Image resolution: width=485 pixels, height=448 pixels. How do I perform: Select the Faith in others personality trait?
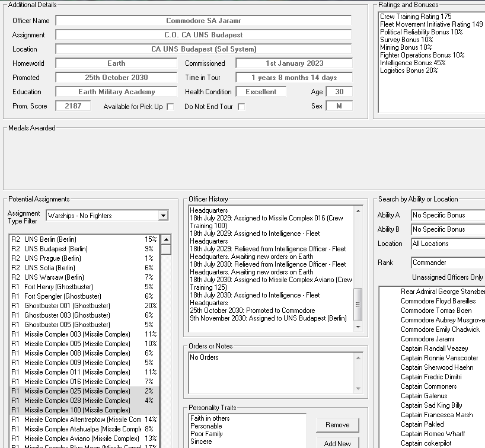click(210, 418)
